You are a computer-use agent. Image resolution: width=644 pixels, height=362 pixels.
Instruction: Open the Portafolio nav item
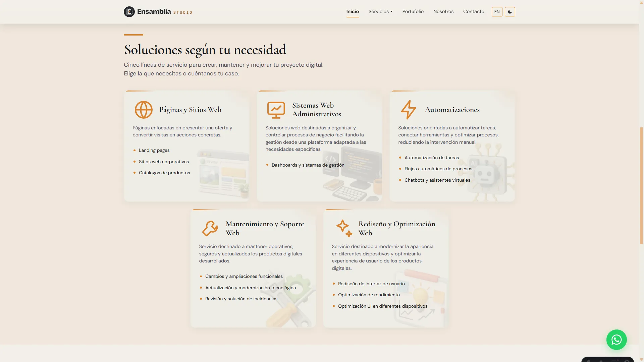pos(413,11)
